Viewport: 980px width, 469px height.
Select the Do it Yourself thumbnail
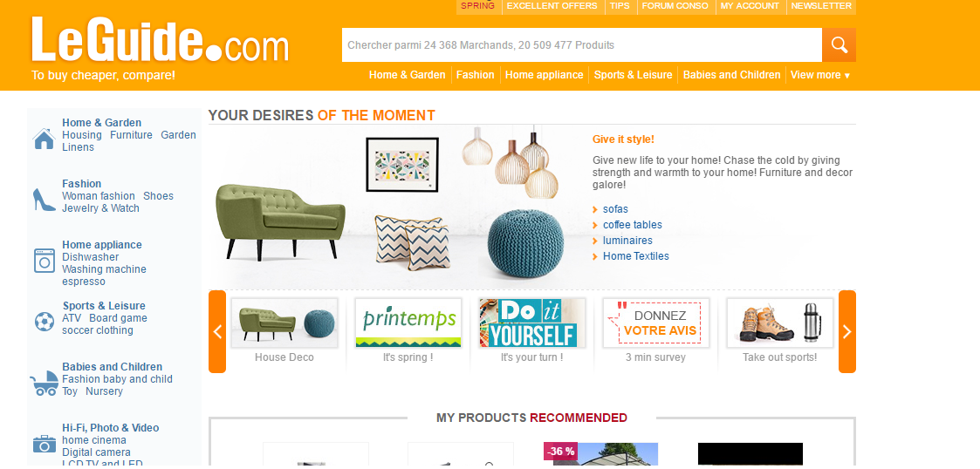(x=532, y=323)
